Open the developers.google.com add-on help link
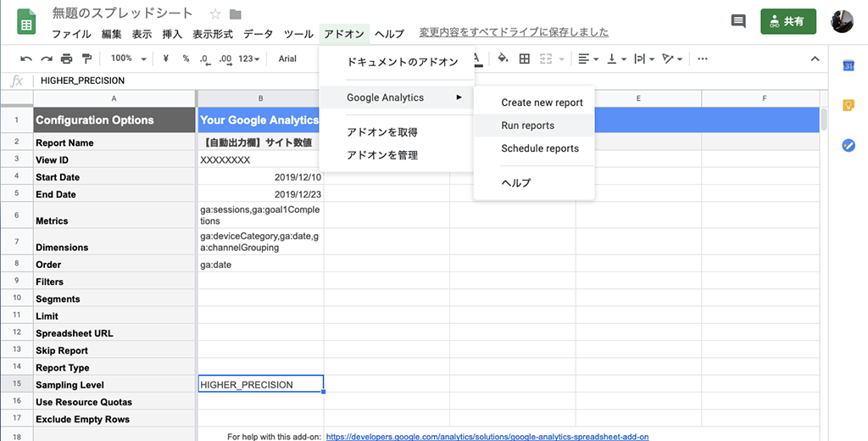The width and height of the screenshot is (868, 441). coord(487,436)
